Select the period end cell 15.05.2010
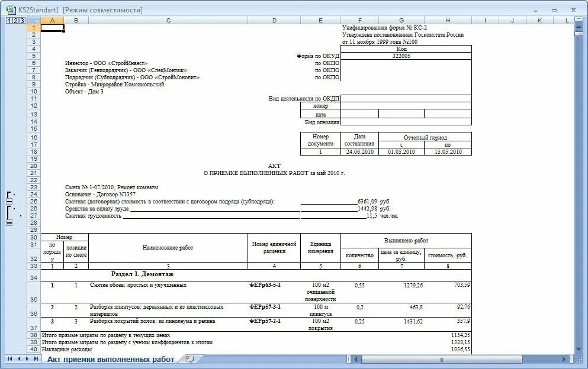The height and width of the screenshot is (369, 588). point(448,152)
